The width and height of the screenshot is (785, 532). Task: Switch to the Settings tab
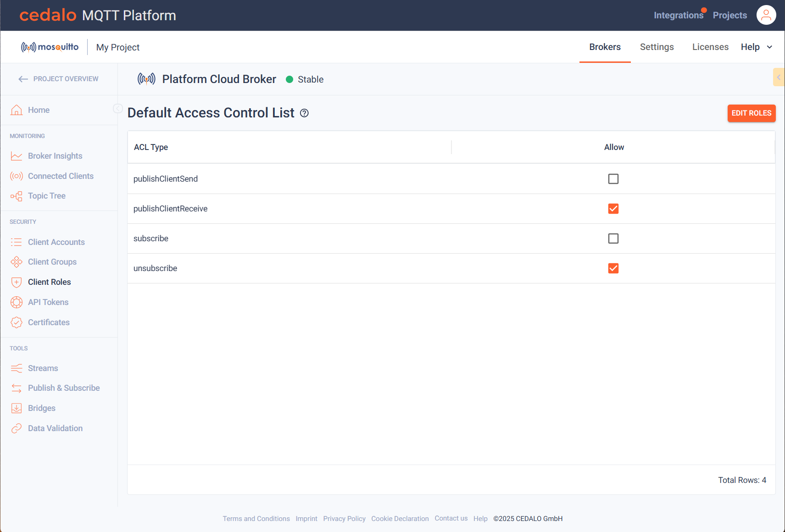pyautogui.click(x=657, y=47)
